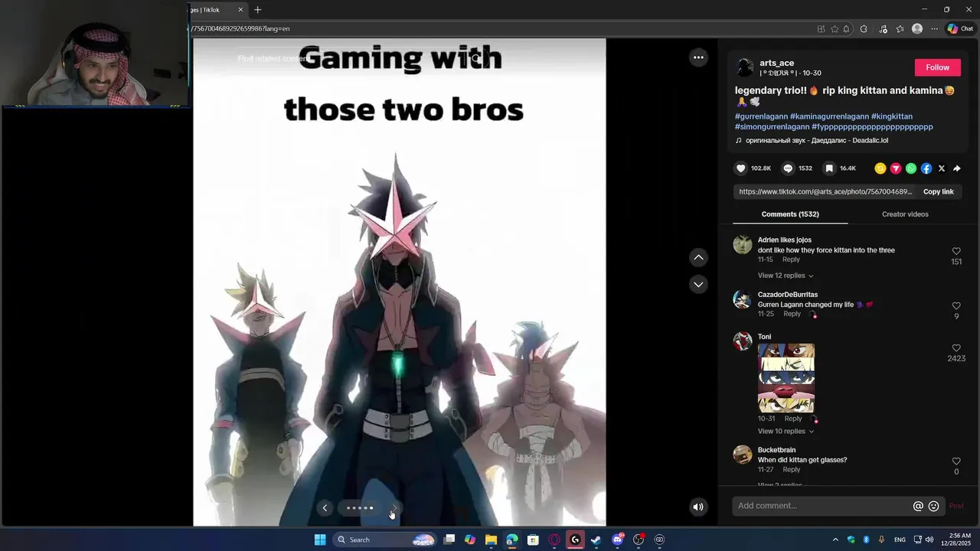This screenshot has height=551, width=980.
Task: Expand View 10 replies
Action: pos(786,432)
